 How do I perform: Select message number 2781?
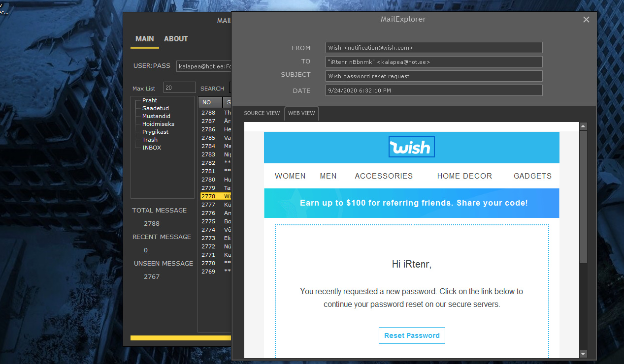coord(215,171)
